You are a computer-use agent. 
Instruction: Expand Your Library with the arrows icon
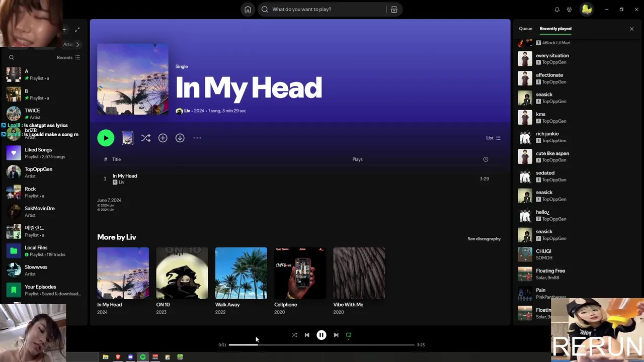point(77,30)
